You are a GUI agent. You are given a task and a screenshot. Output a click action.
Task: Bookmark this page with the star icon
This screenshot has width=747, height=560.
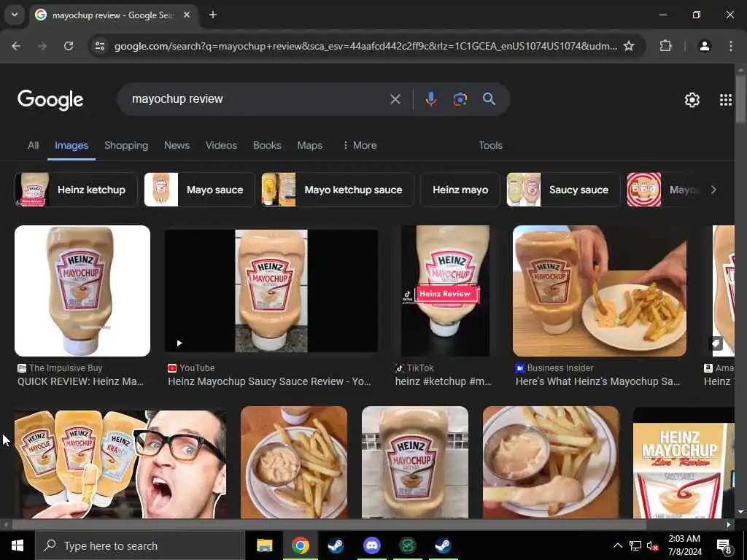[x=629, y=46]
